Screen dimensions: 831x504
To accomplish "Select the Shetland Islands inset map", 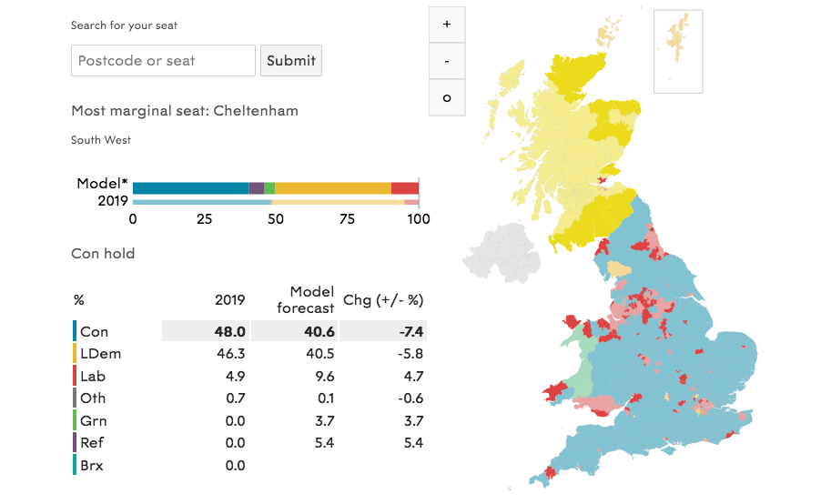I will [x=678, y=52].
